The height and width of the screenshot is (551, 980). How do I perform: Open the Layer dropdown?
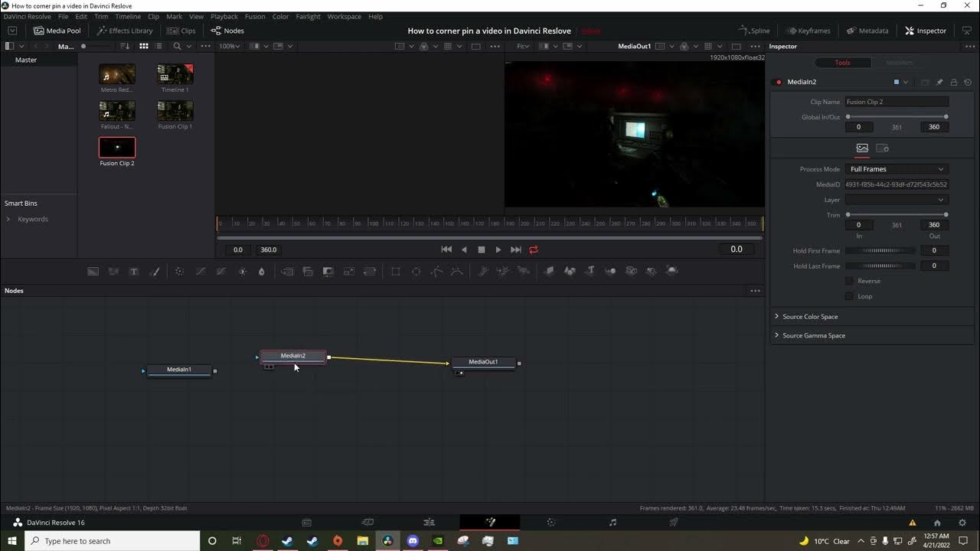897,200
